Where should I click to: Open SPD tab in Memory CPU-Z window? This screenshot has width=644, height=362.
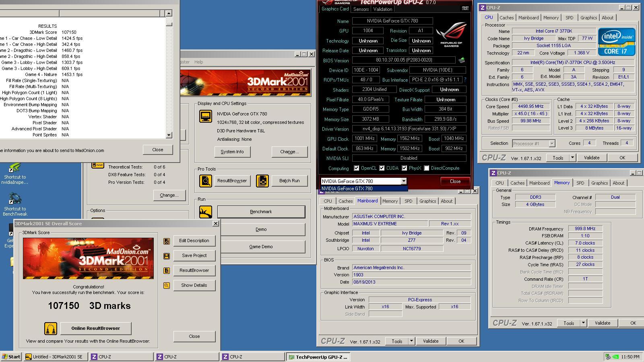[580, 183]
